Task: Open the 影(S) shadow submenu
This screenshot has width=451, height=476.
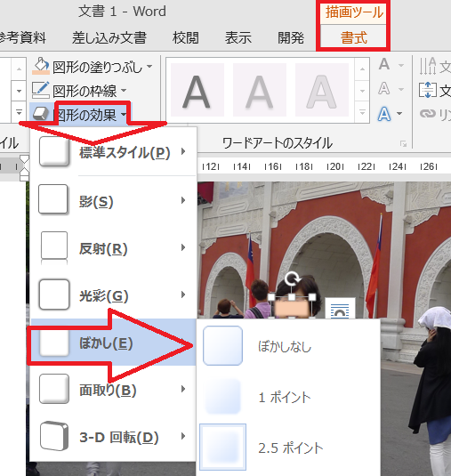Action: pos(114,200)
